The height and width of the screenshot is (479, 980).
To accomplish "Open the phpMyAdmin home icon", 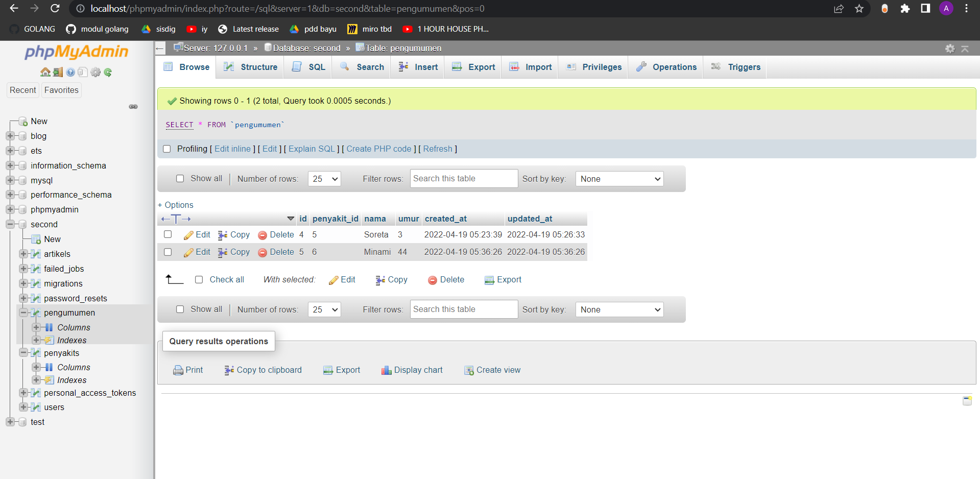I will click(x=45, y=72).
